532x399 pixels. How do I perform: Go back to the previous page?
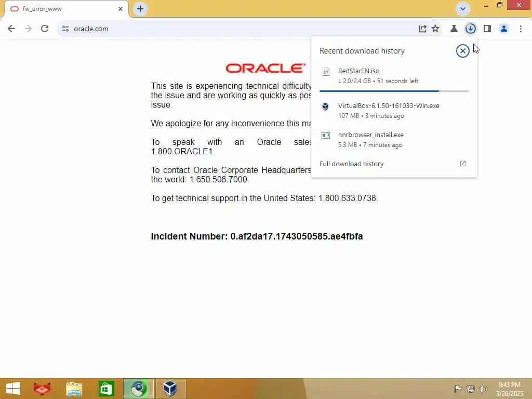[x=11, y=29]
